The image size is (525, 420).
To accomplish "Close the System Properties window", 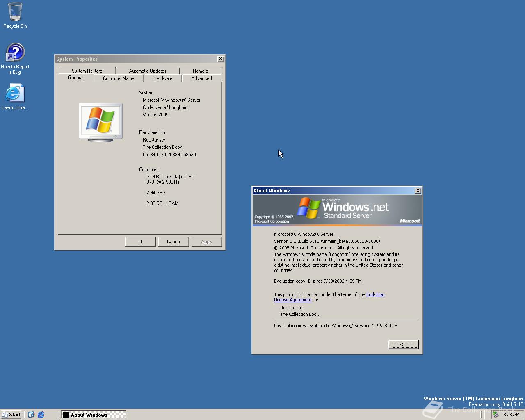I will 220,59.
